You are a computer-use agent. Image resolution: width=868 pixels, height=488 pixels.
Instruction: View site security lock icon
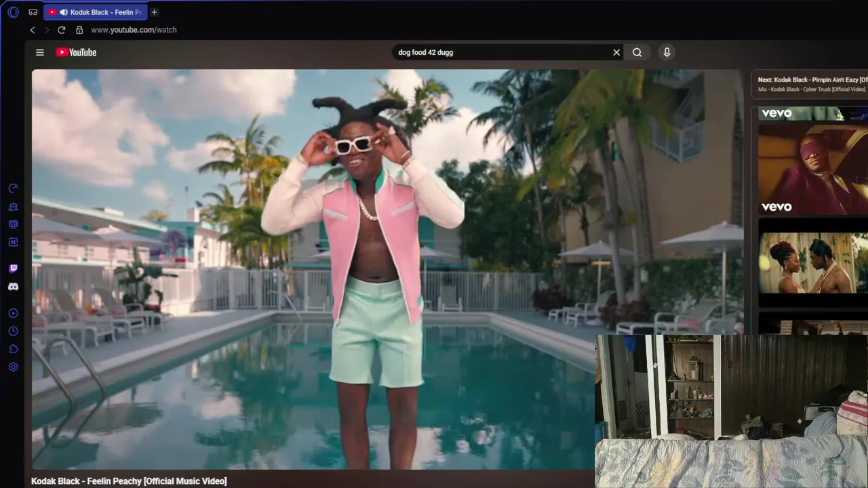(x=79, y=30)
